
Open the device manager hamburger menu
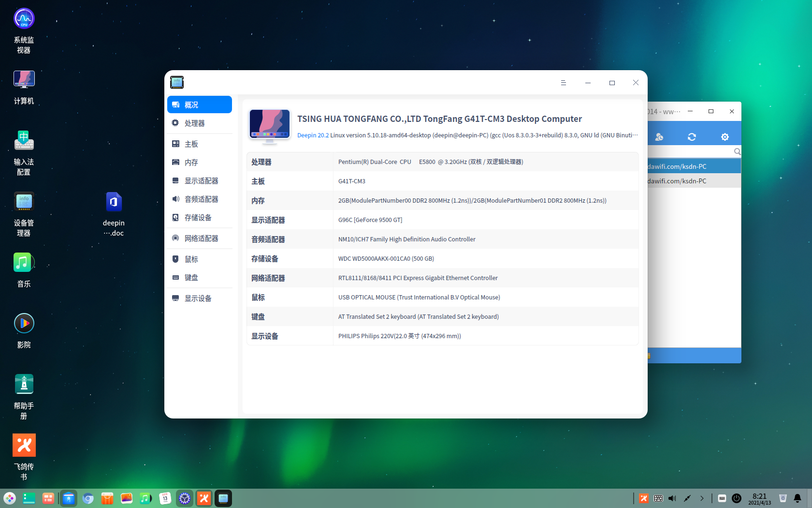564,83
